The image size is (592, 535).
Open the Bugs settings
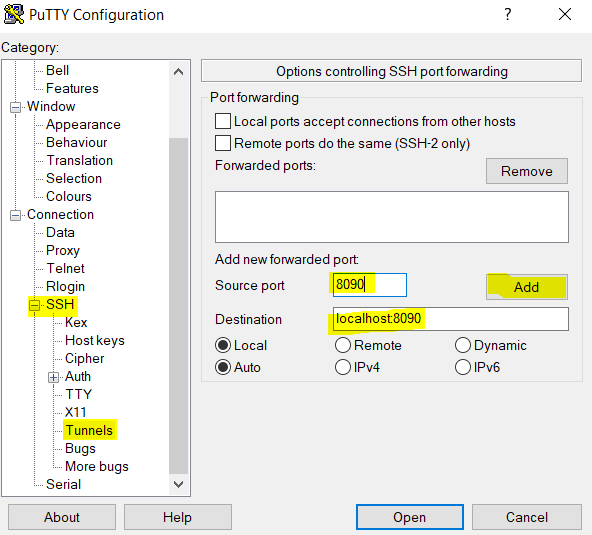pyautogui.click(x=80, y=449)
